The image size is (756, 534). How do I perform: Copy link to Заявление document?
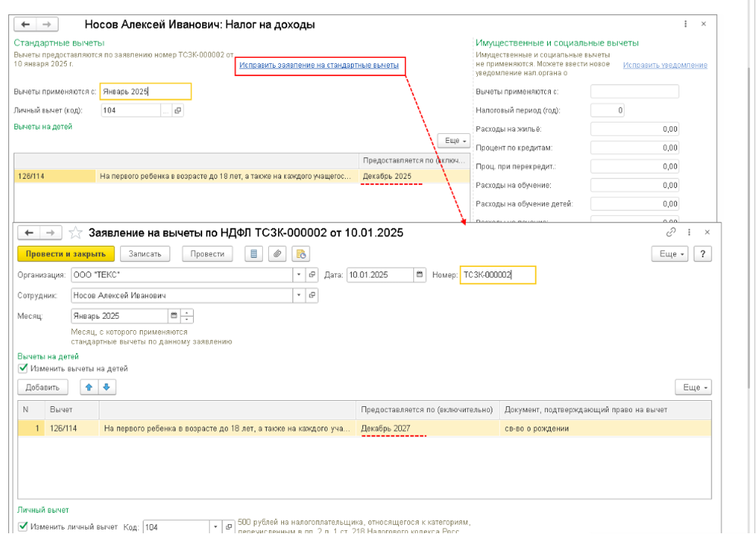[670, 232]
